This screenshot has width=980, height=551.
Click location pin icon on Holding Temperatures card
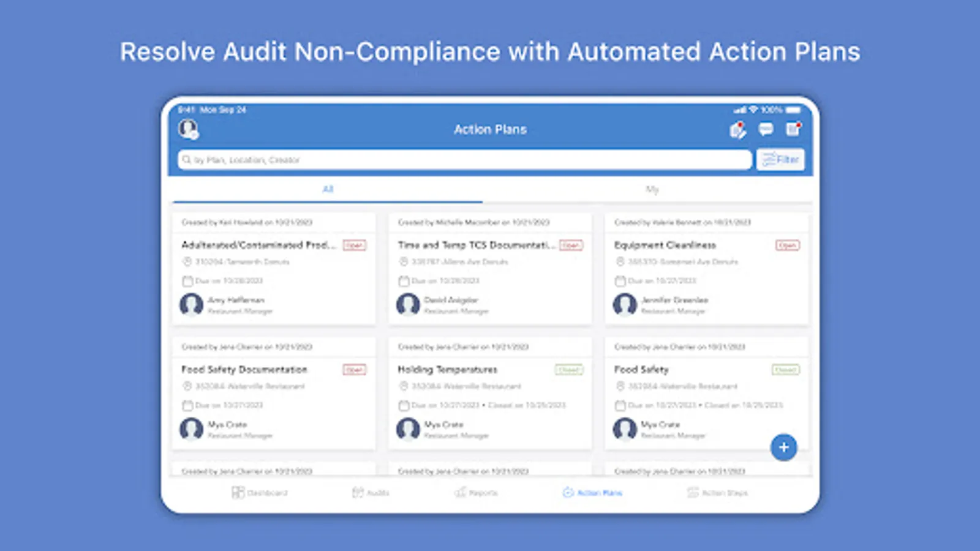pyautogui.click(x=404, y=386)
